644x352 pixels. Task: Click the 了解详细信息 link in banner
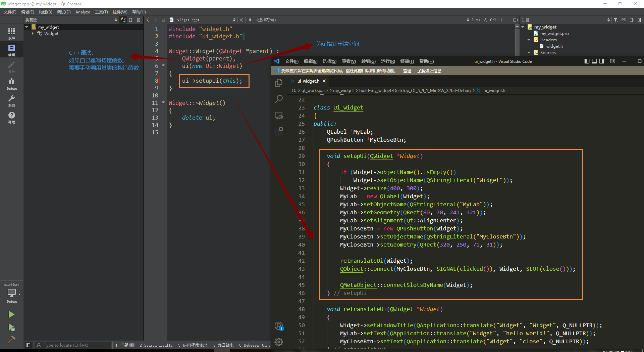click(x=429, y=71)
